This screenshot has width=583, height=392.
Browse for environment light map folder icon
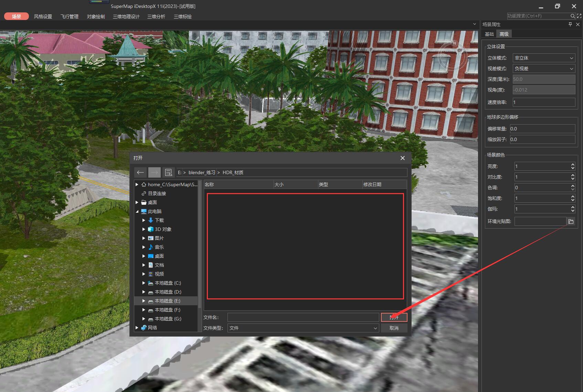571,221
